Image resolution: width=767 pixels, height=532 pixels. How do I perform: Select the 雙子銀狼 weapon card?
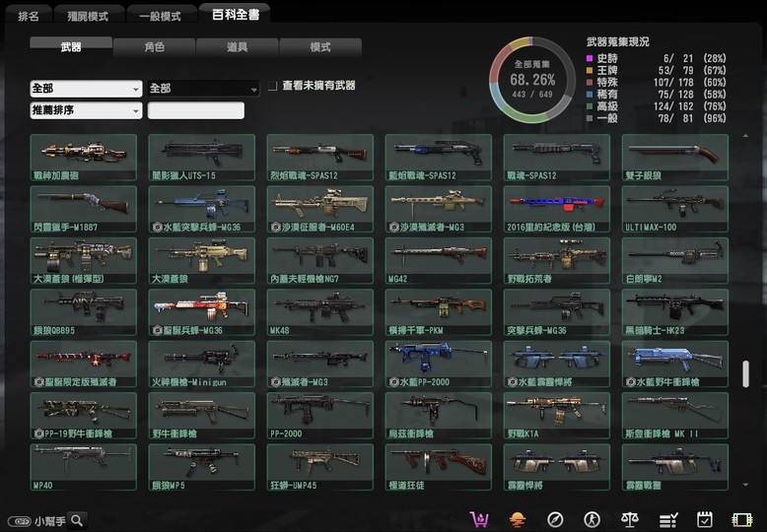(675, 158)
